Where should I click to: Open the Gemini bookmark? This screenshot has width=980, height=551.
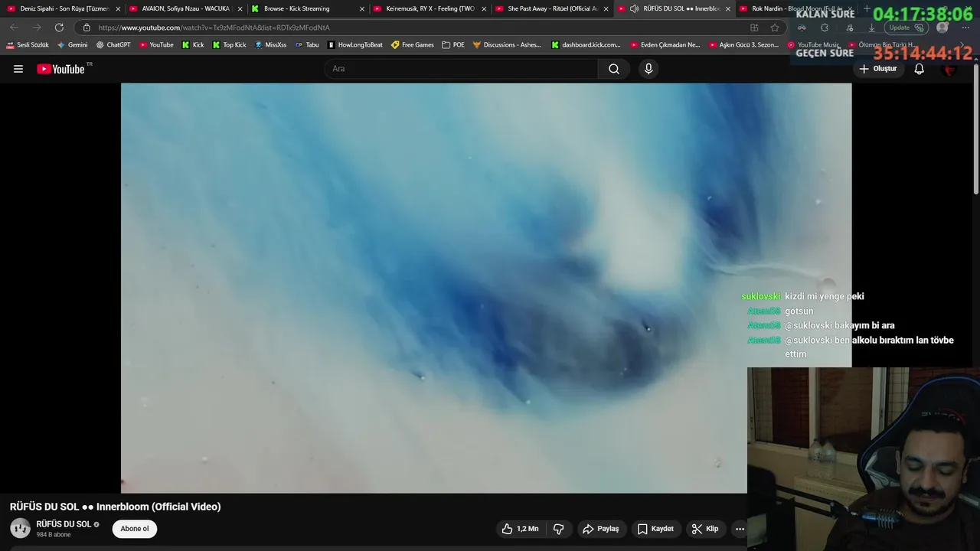point(73,45)
